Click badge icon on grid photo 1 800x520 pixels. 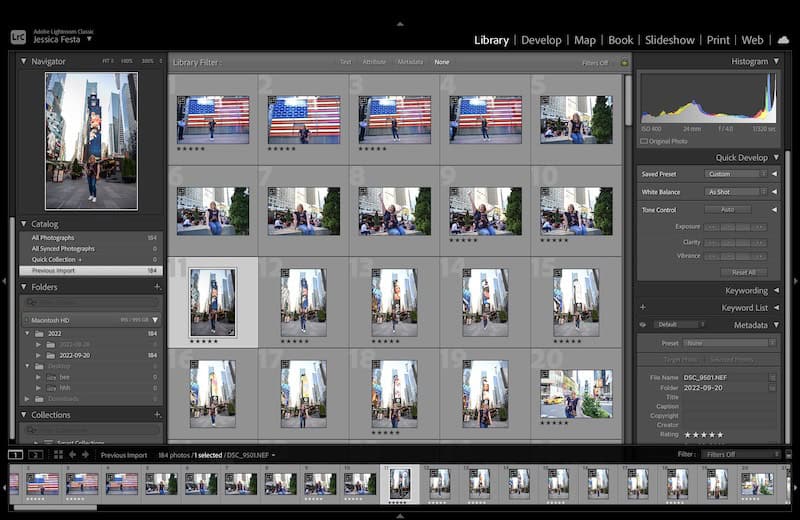click(x=181, y=101)
